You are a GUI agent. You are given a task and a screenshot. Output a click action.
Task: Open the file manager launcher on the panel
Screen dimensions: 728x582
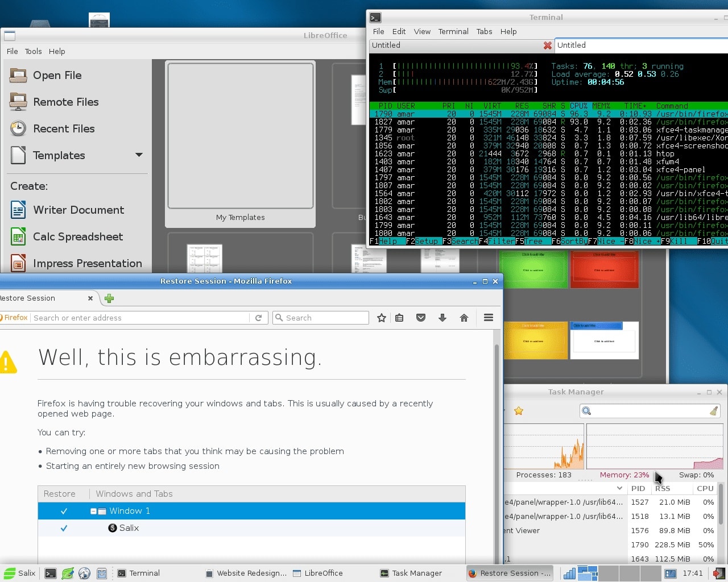click(x=102, y=573)
